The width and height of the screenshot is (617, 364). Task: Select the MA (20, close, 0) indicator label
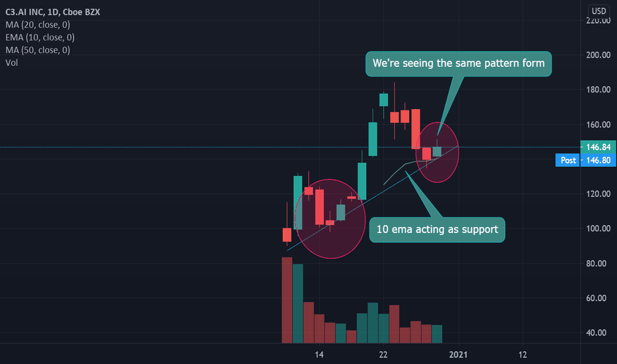pyautogui.click(x=38, y=24)
